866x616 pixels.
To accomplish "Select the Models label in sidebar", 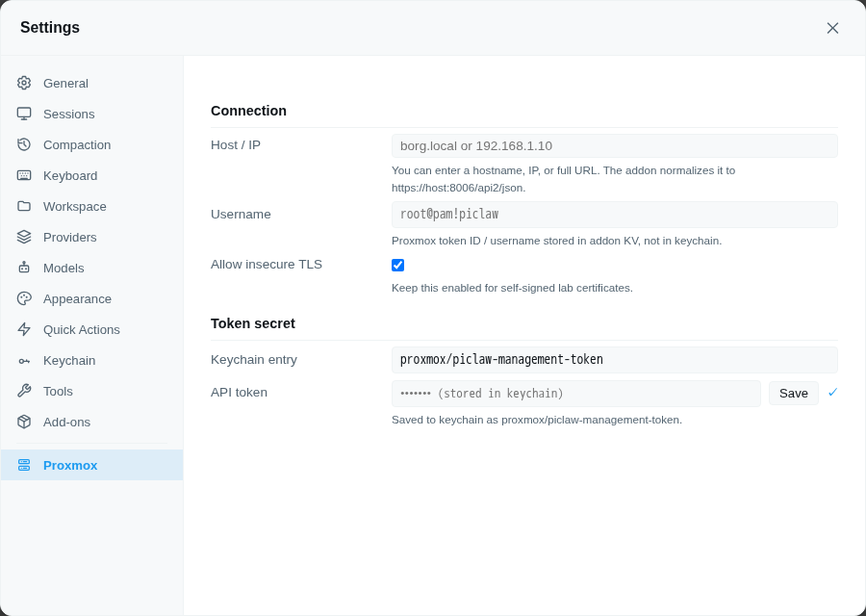I will pos(64,268).
